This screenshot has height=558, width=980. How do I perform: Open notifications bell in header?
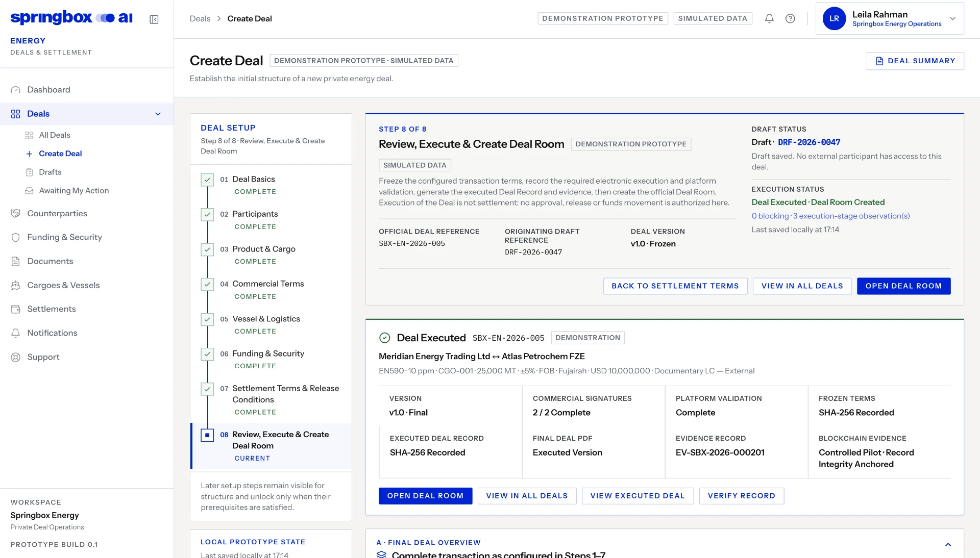tap(769, 18)
